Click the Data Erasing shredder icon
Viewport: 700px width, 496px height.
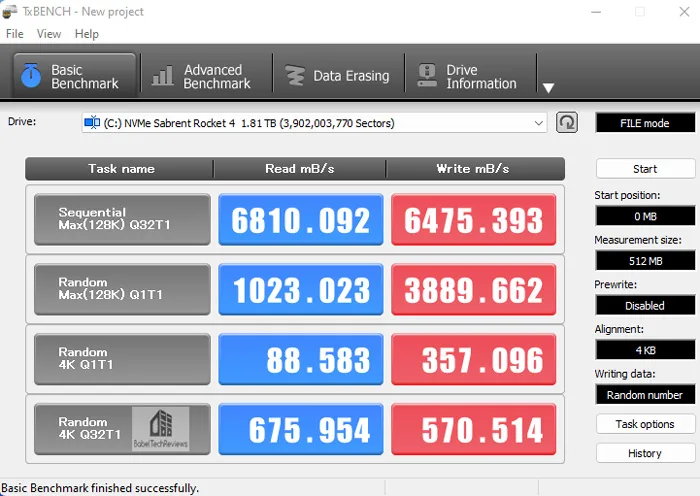pyautogui.click(x=295, y=75)
